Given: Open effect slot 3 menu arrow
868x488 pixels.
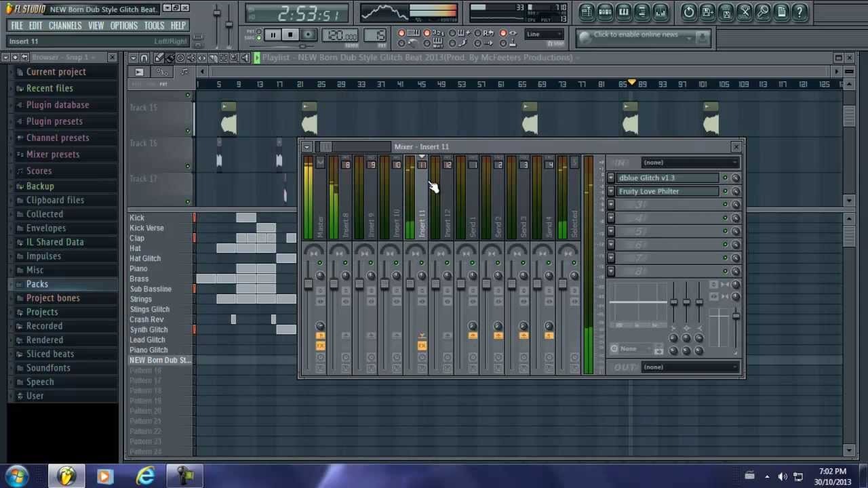Looking at the screenshot, I should [x=611, y=205].
